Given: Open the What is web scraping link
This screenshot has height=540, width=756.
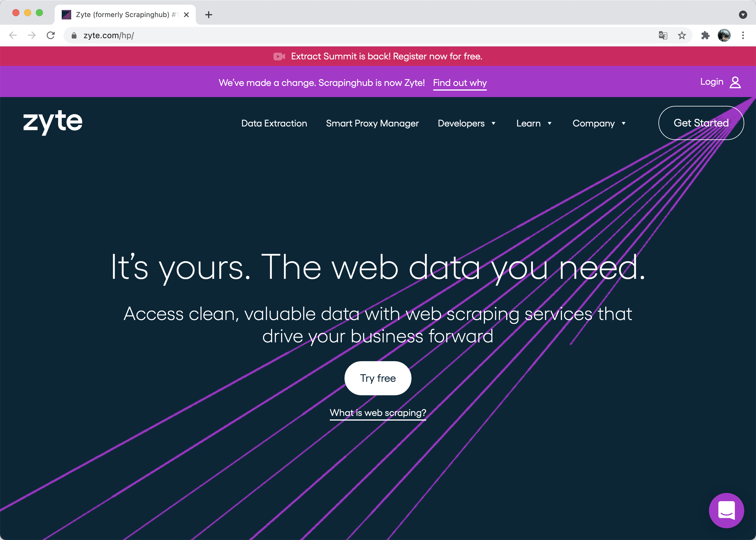Looking at the screenshot, I should (378, 413).
